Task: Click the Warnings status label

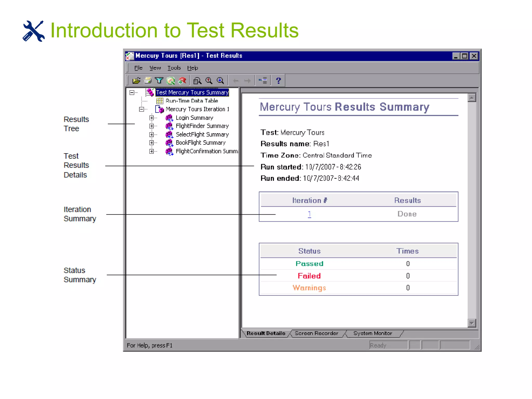Action: tap(309, 288)
